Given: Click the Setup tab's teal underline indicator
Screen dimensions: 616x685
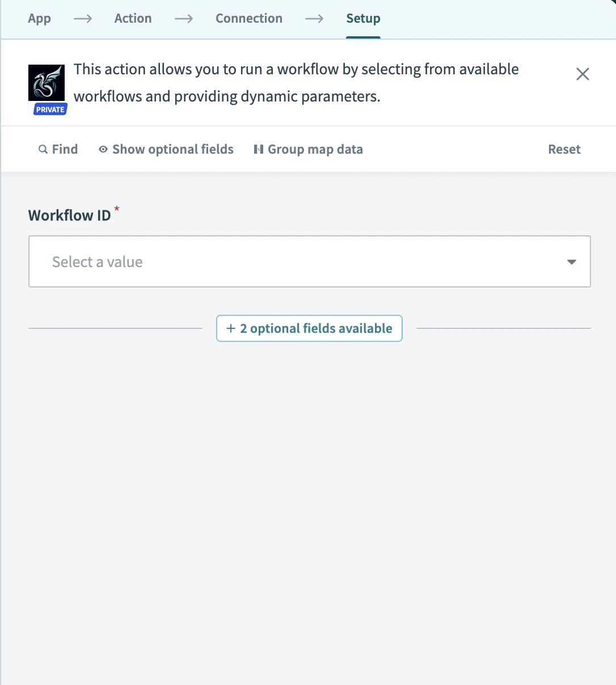Looking at the screenshot, I should [x=363, y=37].
